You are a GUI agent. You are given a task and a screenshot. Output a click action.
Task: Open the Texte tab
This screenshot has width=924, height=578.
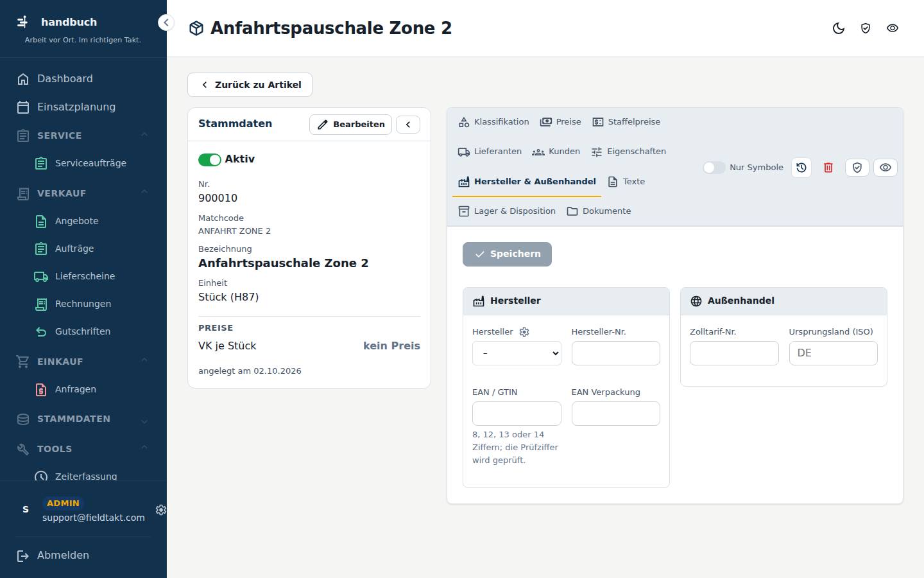[x=626, y=182]
